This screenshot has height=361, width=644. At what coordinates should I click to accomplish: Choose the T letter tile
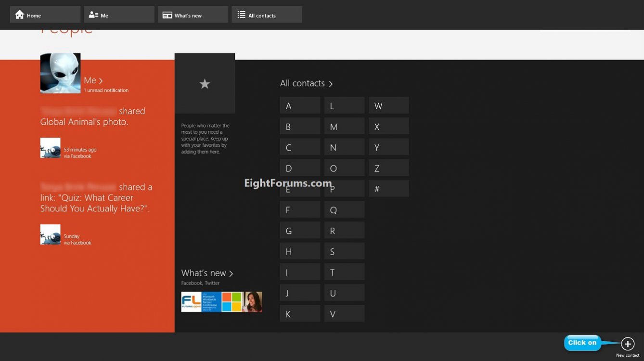(x=344, y=272)
